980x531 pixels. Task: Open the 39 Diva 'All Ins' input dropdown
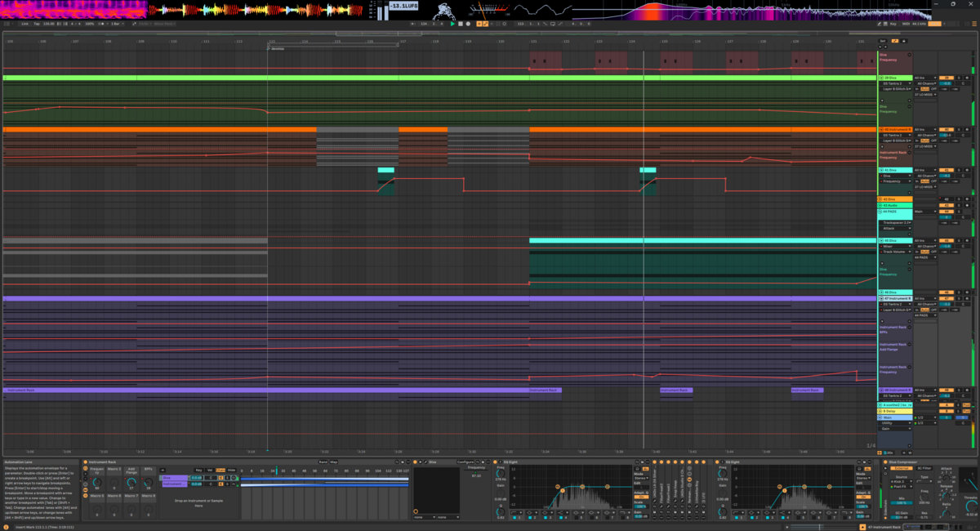tap(921, 78)
